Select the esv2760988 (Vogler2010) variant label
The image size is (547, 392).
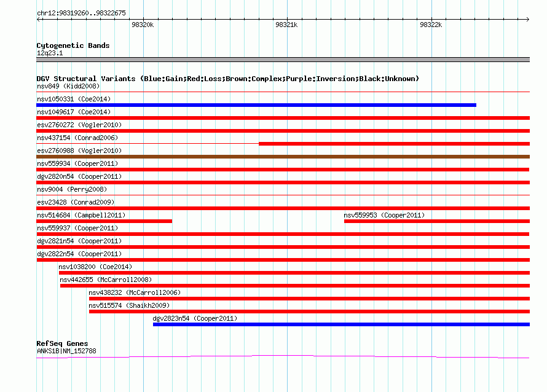(x=79, y=151)
